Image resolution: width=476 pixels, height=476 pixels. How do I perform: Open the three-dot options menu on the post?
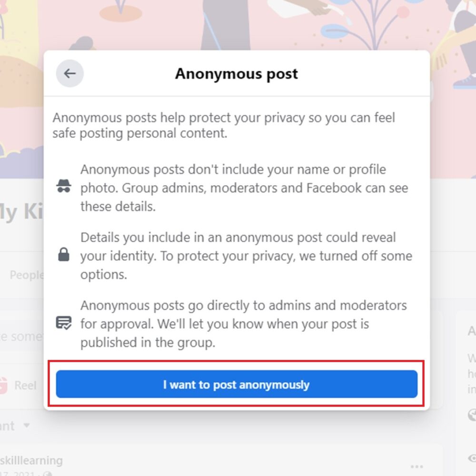point(416,467)
